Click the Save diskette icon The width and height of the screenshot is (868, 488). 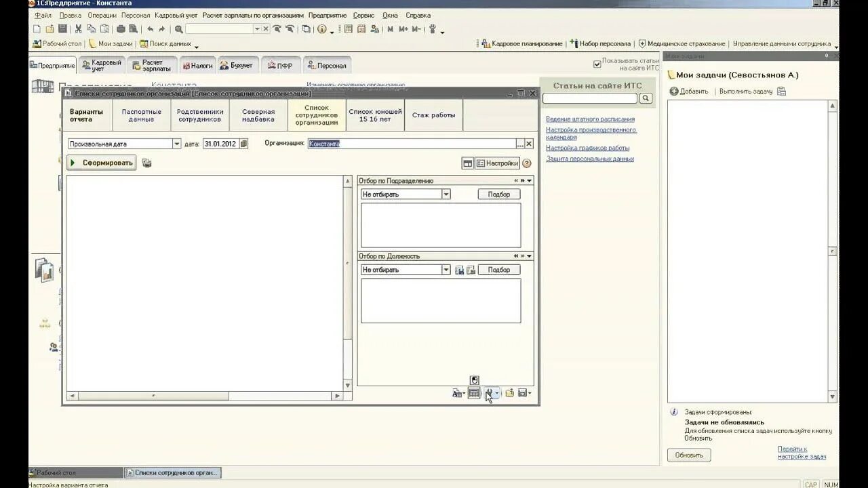[x=62, y=29]
